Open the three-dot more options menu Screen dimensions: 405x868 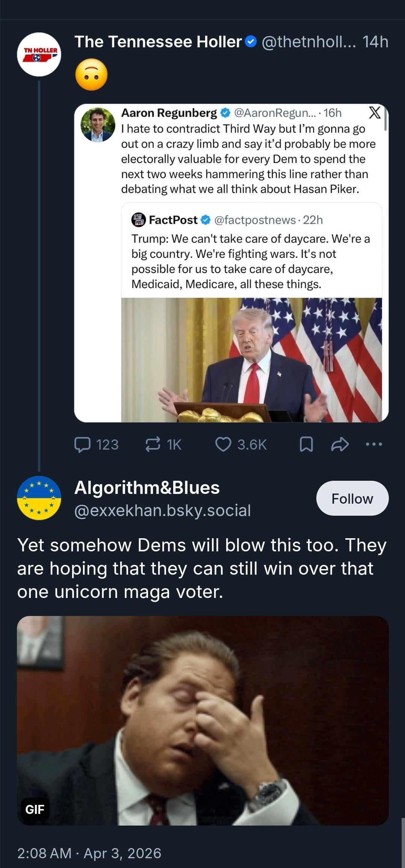coord(374,444)
